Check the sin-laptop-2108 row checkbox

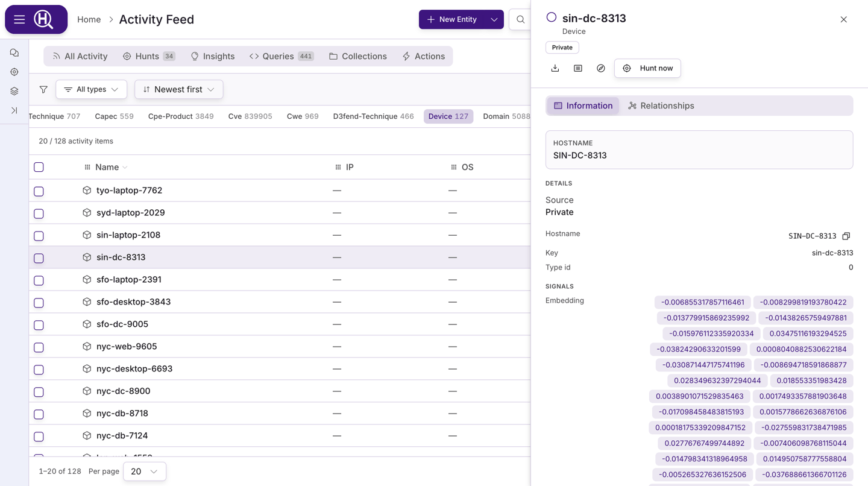[39, 236]
